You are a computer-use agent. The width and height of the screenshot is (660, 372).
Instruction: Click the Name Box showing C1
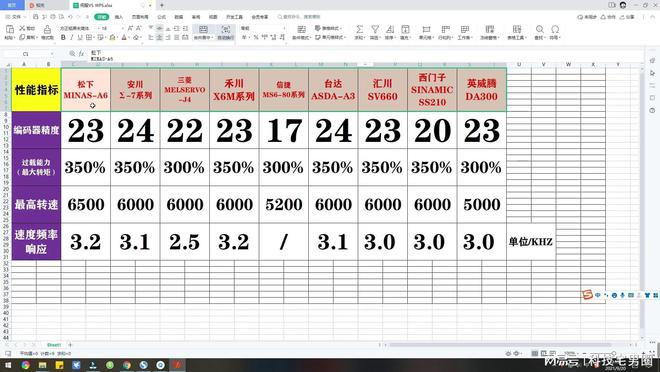pos(29,53)
